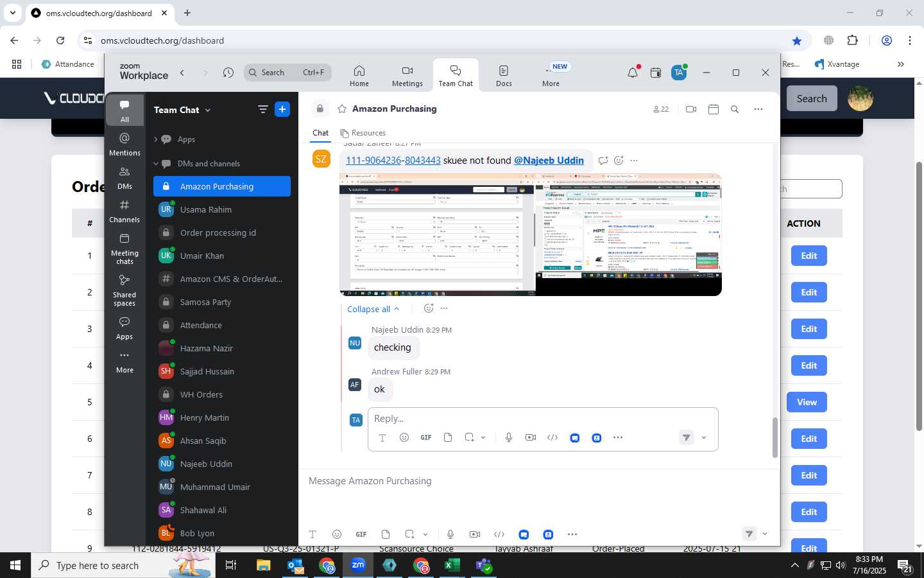Open text formatting in the main message composer

pos(312,534)
